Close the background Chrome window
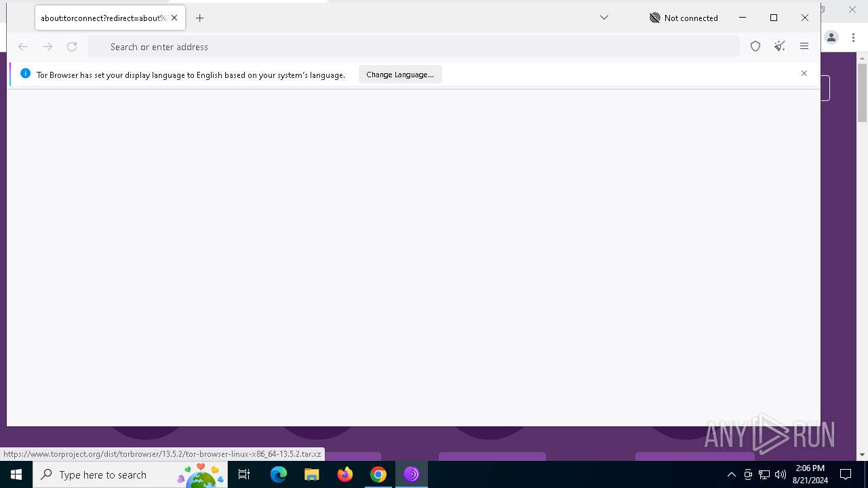The image size is (868, 488). (852, 9)
